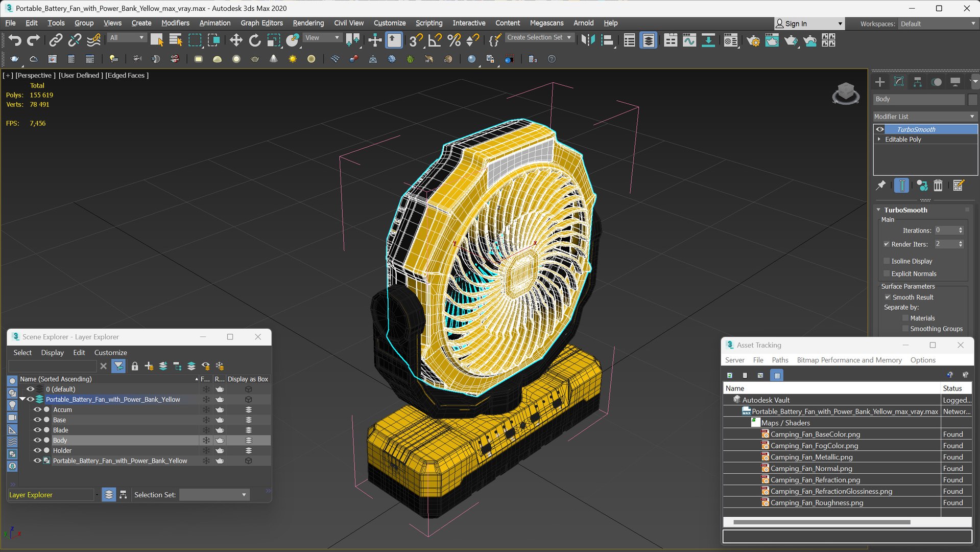Open the Modifier List dropdown
The height and width of the screenshot is (552, 980).
coord(925,117)
